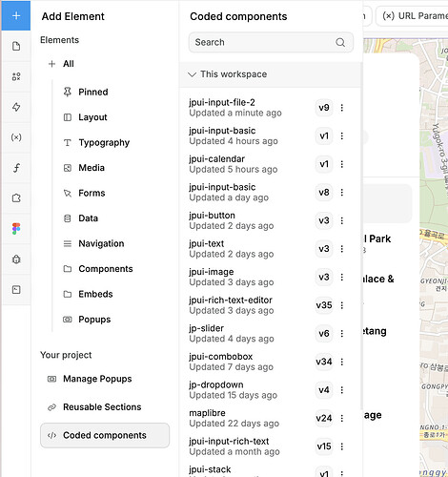Click the Figma icon in sidebar
This screenshot has width=448, height=477.
pyautogui.click(x=16, y=229)
